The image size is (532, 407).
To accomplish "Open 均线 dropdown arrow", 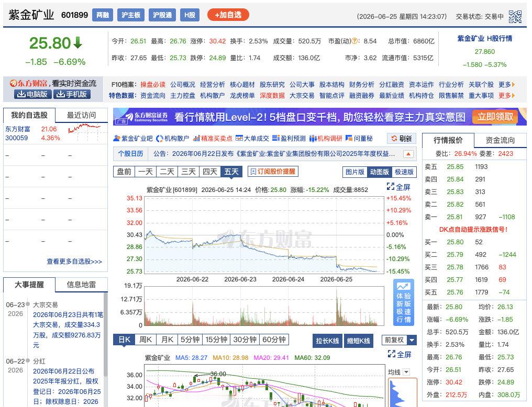I will click(x=406, y=372).
